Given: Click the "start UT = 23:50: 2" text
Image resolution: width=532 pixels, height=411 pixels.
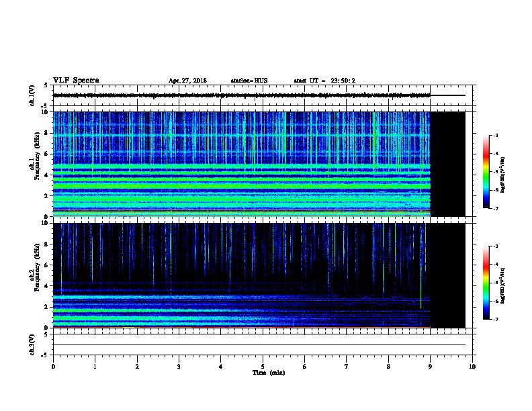Looking at the screenshot, I should pyautogui.click(x=324, y=81).
